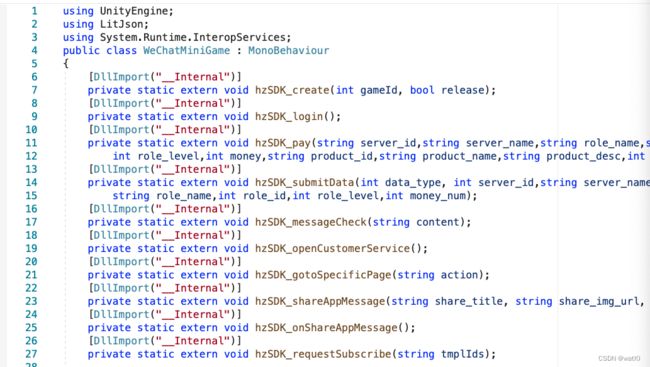Click the "__Internal" string on line 26
650x367 pixels.
[x=192, y=341]
